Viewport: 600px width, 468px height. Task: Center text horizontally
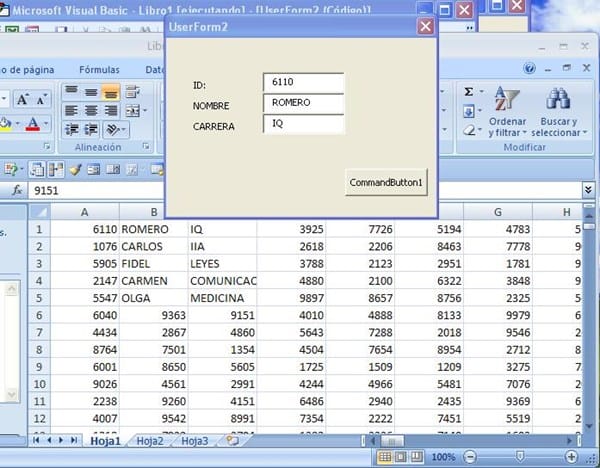coord(91,111)
